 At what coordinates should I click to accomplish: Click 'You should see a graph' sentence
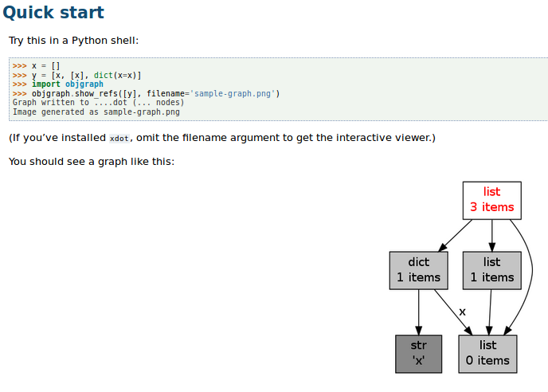tap(91, 162)
